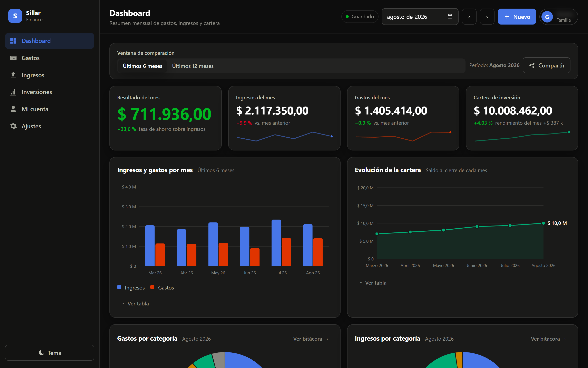588x368 pixels.
Task: Click the Período: Agosto 2026 label
Action: (x=494, y=65)
